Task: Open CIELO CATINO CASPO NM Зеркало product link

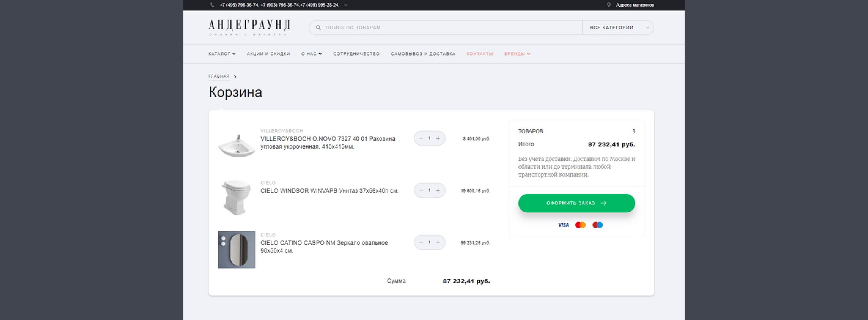Action: click(x=324, y=247)
